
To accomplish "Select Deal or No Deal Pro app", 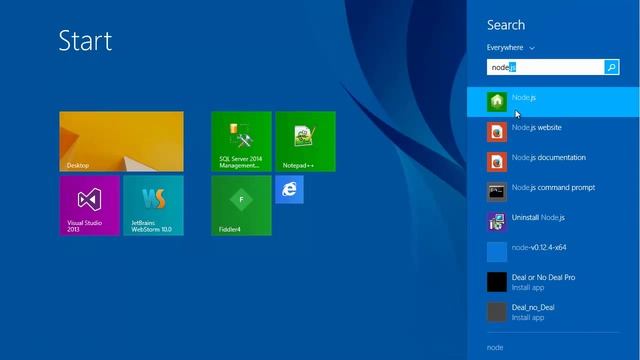I will tap(553, 282).
